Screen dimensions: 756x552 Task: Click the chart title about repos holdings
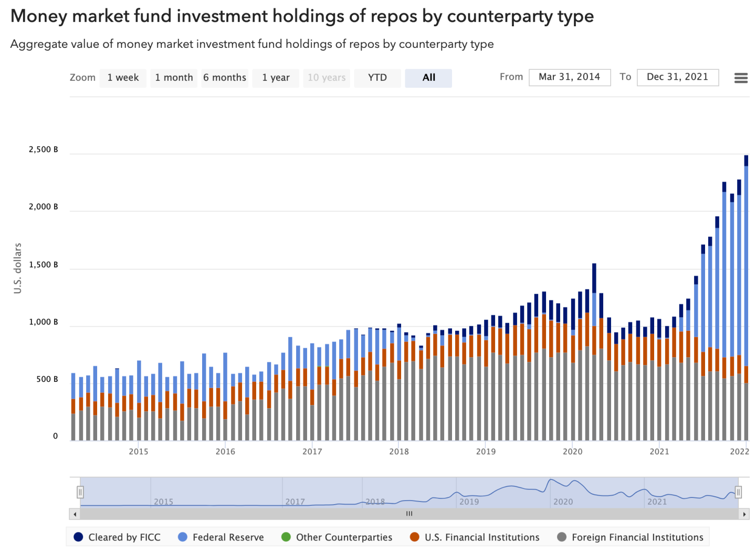click(x=302, y=16)
